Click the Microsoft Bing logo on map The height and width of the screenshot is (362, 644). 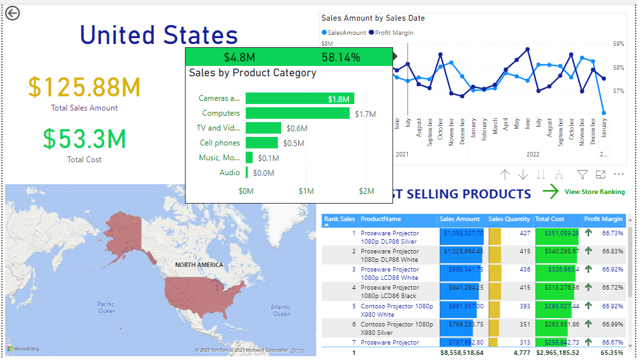(23, 349)
